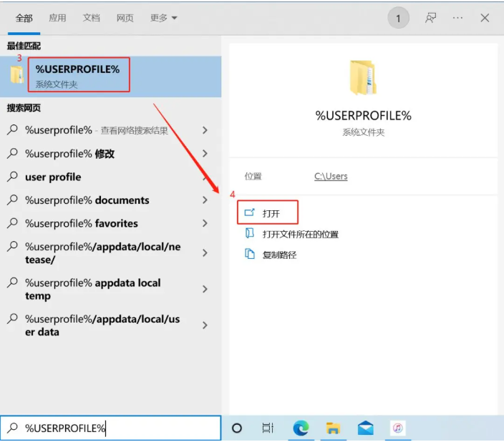Image resolution: width=504 pixels, height=442 pixels.
Task: Click 复制路径 to copy path
Action: tap(279, 255)
